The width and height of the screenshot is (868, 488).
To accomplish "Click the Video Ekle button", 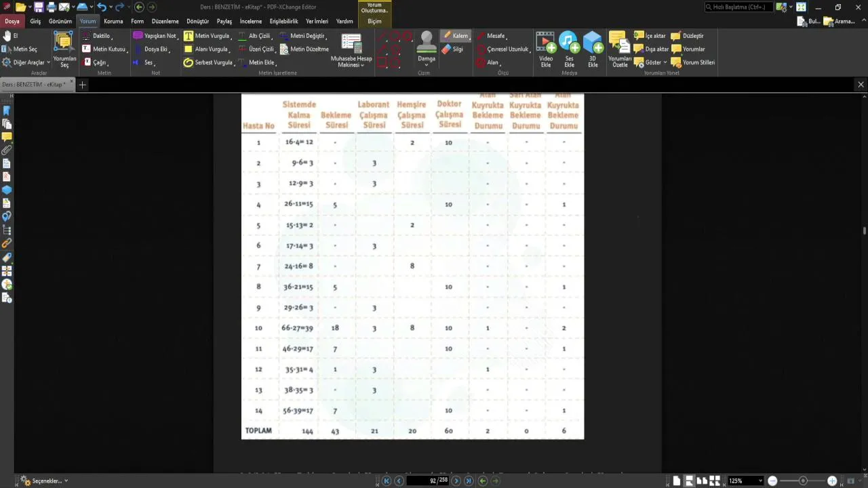I will point(546,49).
